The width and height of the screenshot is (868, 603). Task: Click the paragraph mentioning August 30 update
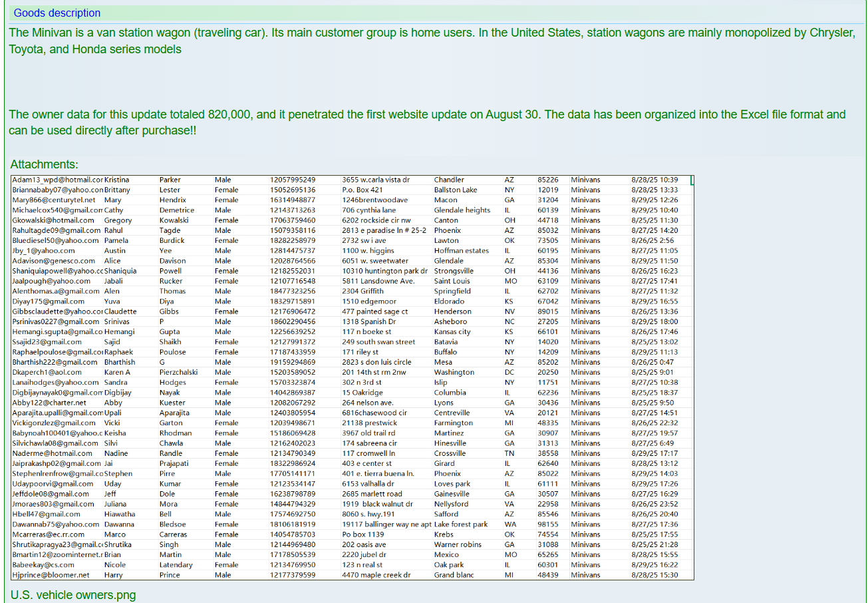pyautogui.click(x=427, y=122)
